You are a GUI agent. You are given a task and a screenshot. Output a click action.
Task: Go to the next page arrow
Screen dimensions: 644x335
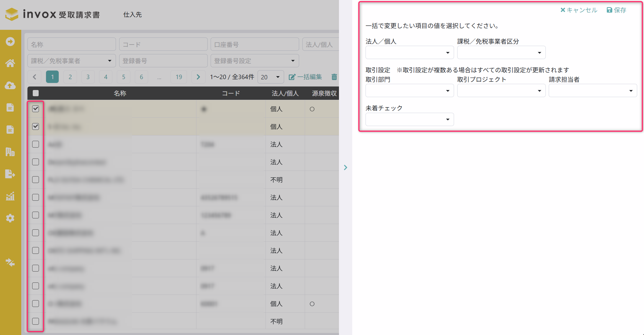click(198, 77)
